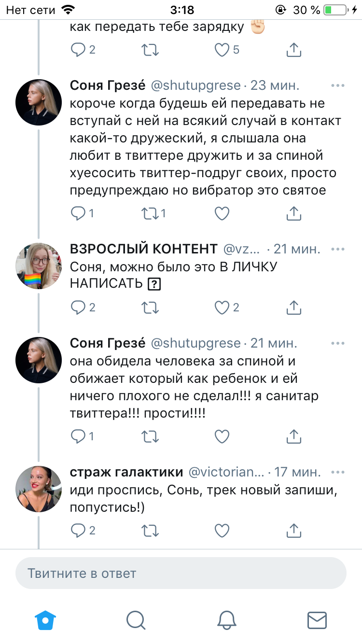The image size is (362, 644).
Task: Expand options menu on ВЗРОСЛЫЙ КОНТЕНТ tweet
Action: [337, 249]
